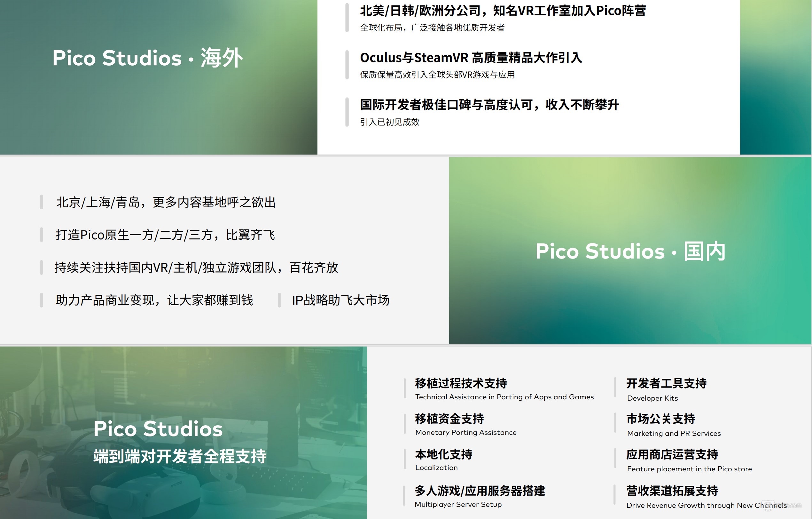Select 助力产品商业变现，让大家都赚到钱 text
812x519 pixels.
click(x=154, y=300)
